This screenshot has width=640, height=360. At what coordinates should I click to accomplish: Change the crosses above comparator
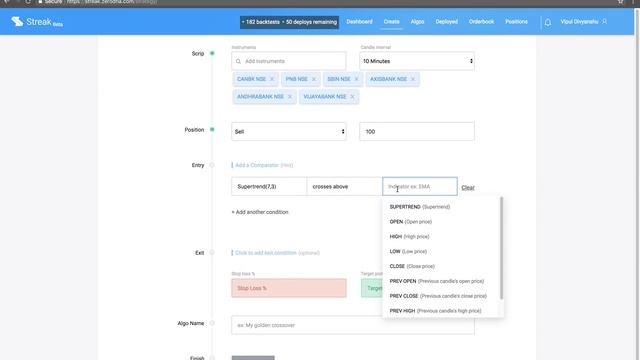[x=344, y=187]
